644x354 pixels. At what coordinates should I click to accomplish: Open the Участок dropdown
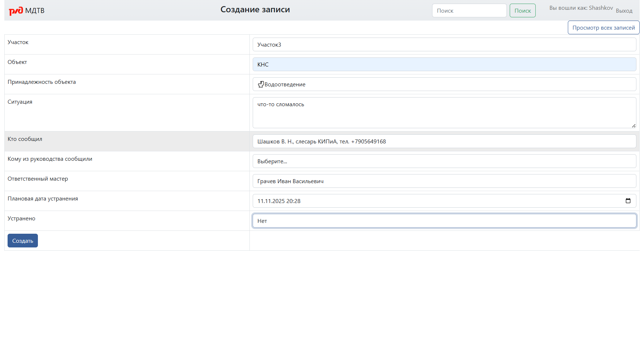tap(444, 44)
